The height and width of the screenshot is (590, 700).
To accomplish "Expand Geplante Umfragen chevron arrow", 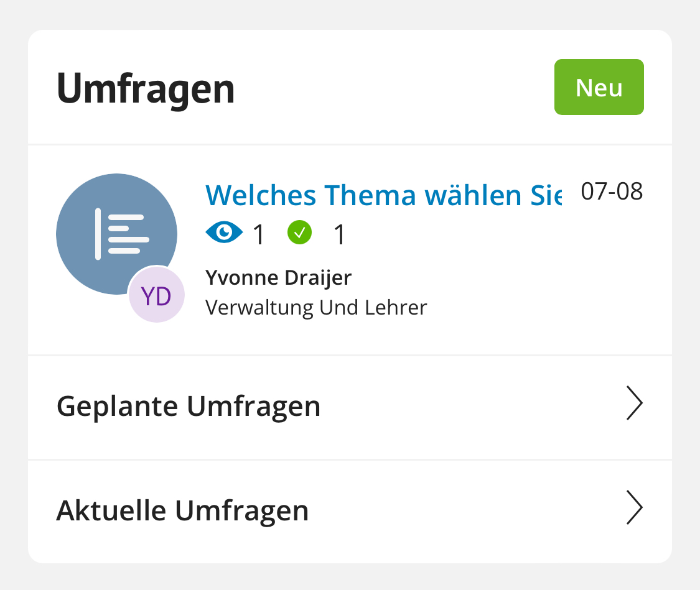I will [634, 403].
